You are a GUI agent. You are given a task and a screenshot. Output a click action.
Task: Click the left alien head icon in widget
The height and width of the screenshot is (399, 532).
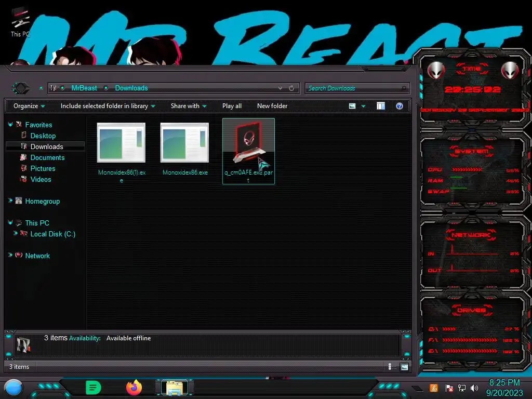436,71
